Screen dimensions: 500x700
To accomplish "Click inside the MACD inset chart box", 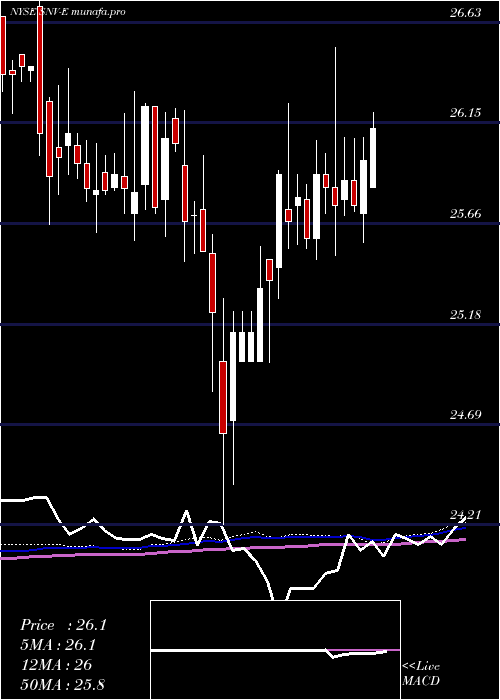I will pos(275,650).
